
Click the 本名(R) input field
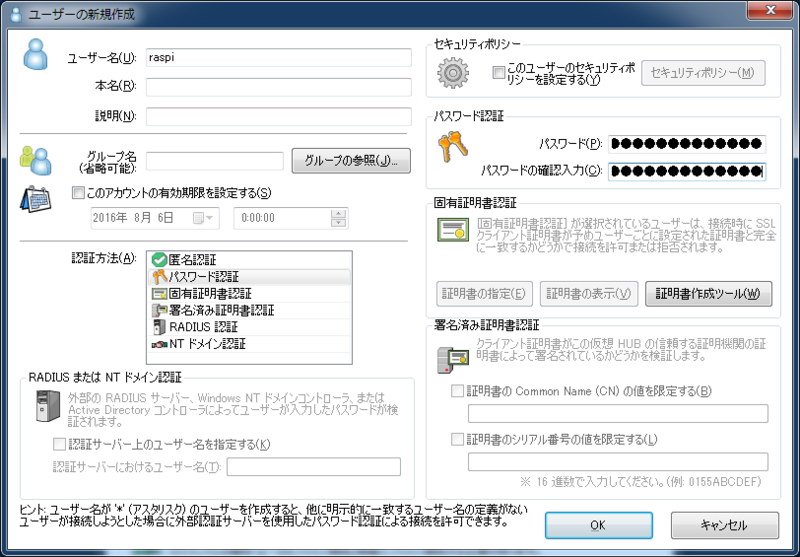click(x=279, y=87)
